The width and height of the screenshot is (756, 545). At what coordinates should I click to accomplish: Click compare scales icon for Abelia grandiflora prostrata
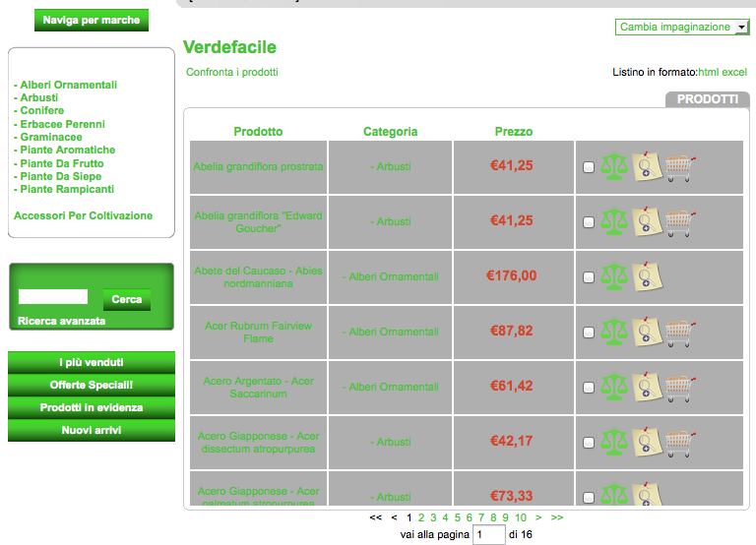tap(614, 166)
